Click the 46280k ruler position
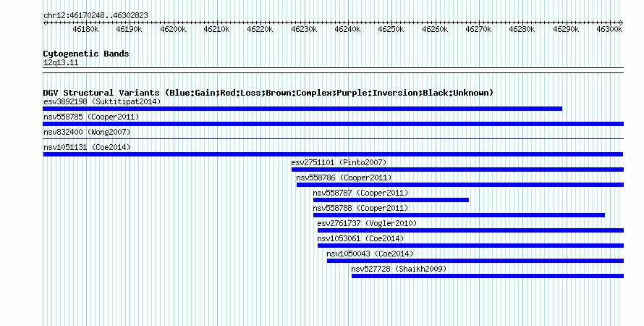 coord(522,30)
